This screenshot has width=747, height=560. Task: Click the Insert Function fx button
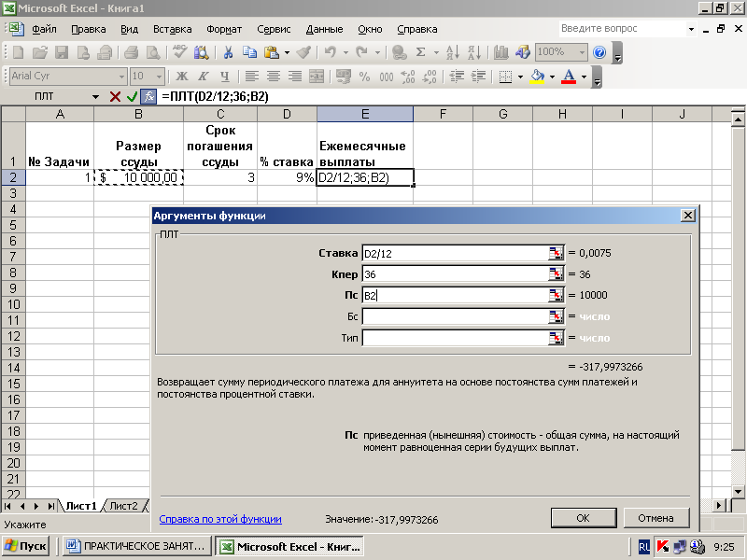[149, 97]
